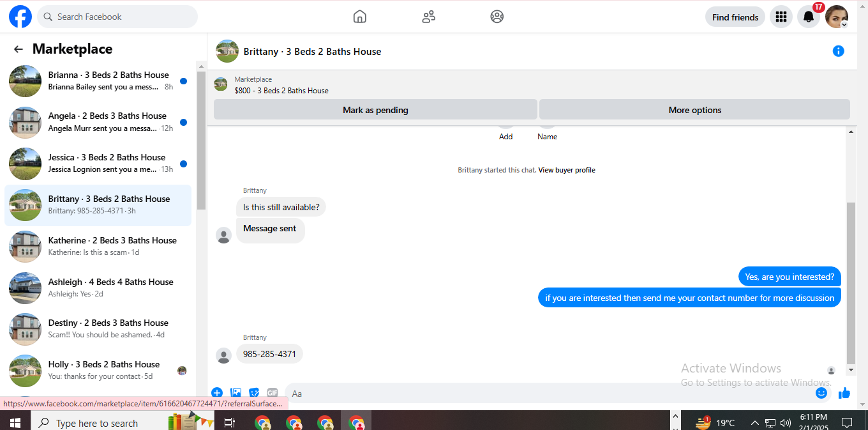868x430 pixels.
Task: Expand the hidden system tray icons
Action: (754, 422)
